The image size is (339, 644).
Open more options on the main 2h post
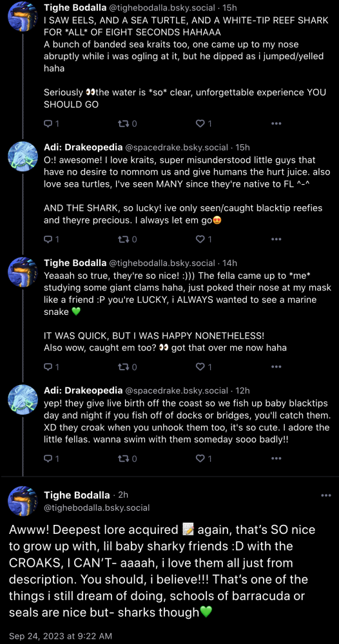coord(326,495)
